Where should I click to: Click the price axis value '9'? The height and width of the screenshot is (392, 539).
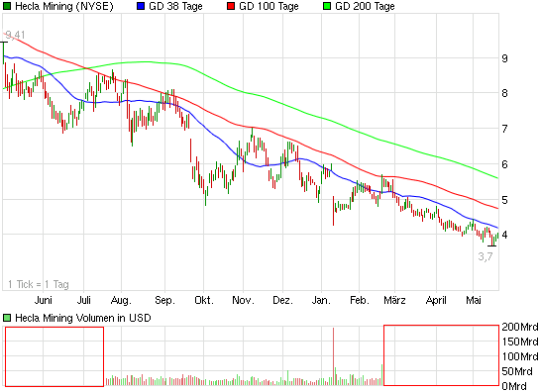coord(504,58)
